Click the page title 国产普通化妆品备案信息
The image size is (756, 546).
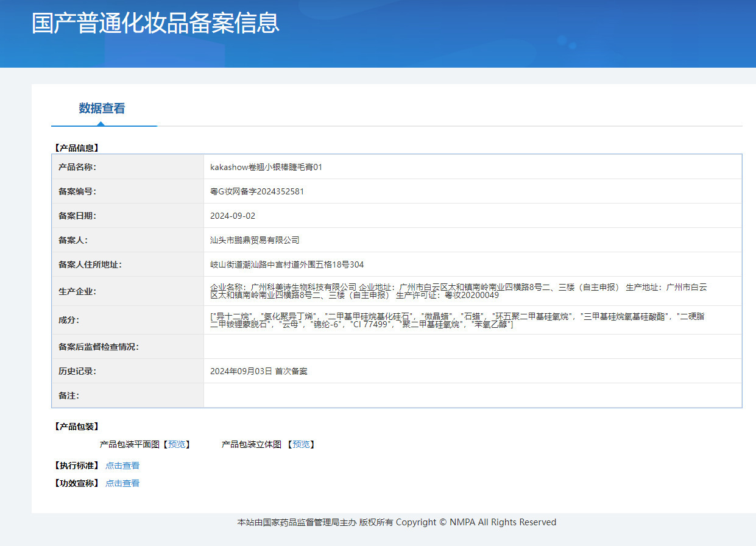coord(155,23)
